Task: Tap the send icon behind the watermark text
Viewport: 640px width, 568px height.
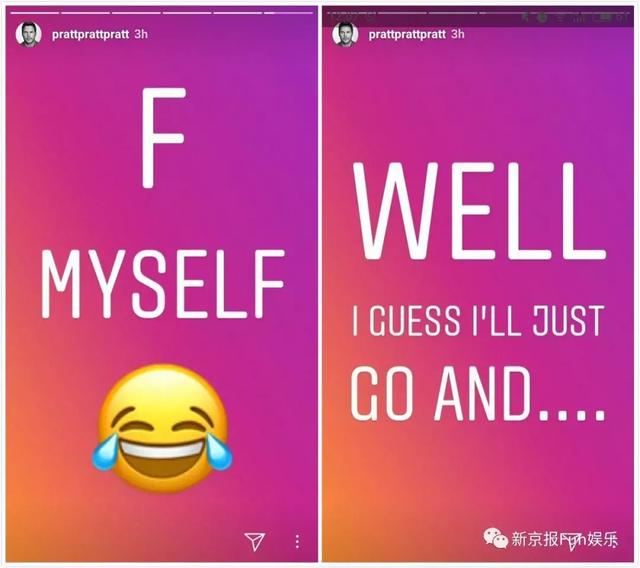Action: pos(573,541)
